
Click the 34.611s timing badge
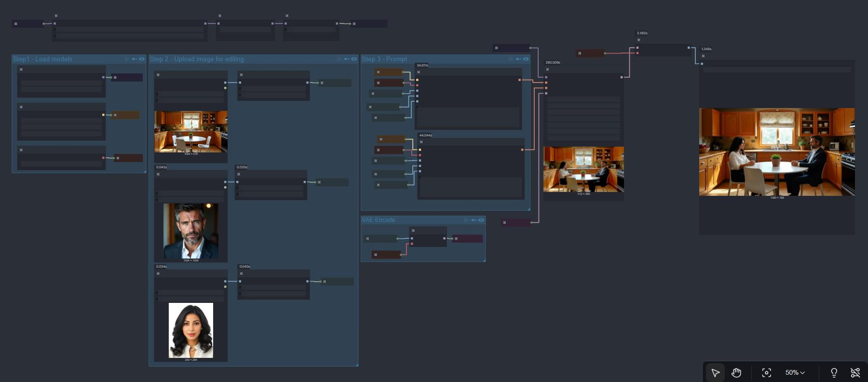422,65
